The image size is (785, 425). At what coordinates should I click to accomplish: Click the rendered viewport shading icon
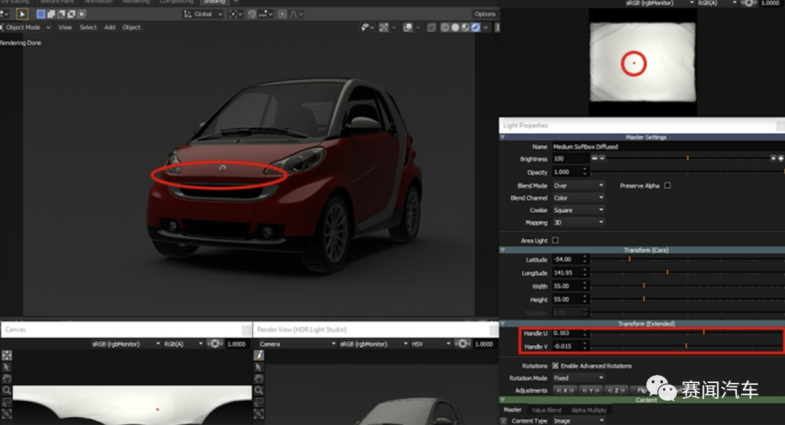(x=476, y=27)
